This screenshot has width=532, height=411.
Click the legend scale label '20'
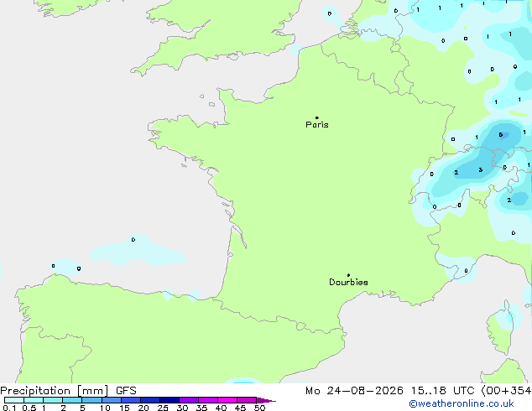tap(143, 408)
